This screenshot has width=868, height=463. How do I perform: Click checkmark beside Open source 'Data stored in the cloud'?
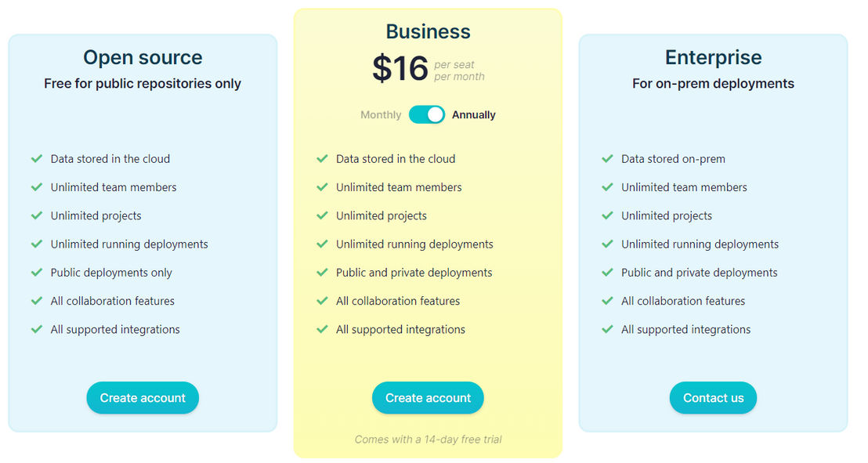click(x=37, y=159)
